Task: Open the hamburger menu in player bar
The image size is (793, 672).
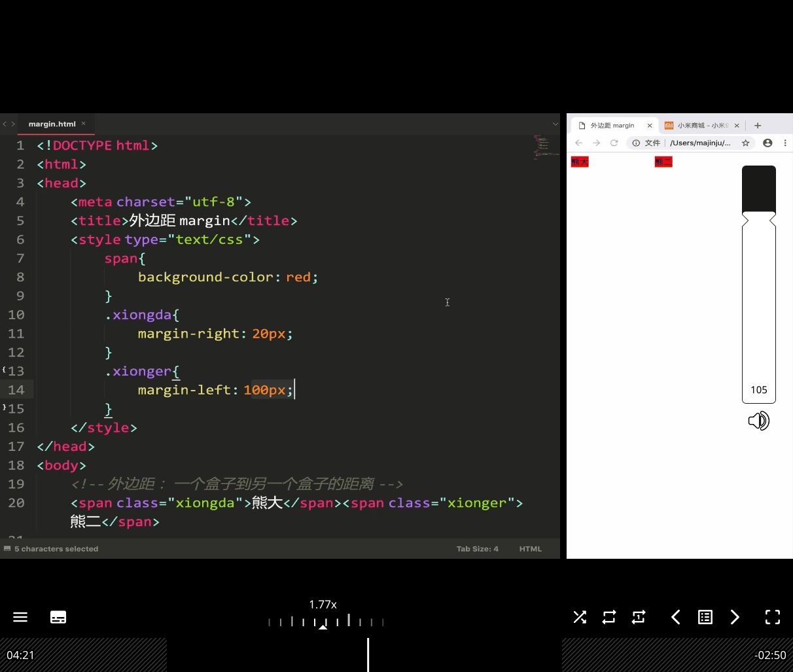Action: [20, 617]
